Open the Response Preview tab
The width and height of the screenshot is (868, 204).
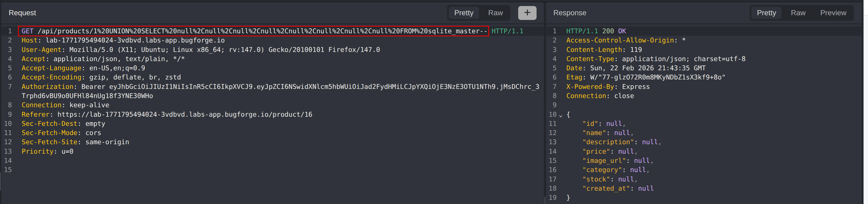coord(833,13)
